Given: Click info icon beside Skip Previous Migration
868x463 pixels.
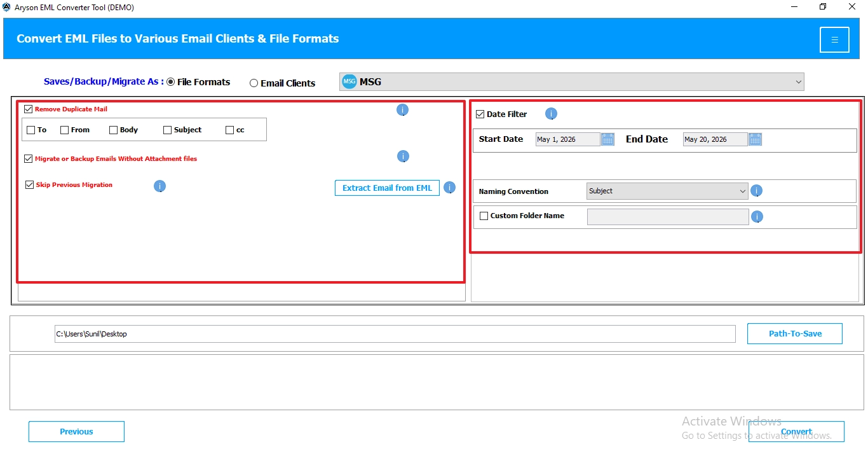Looking at the screenshot, I should coord(159,186).
